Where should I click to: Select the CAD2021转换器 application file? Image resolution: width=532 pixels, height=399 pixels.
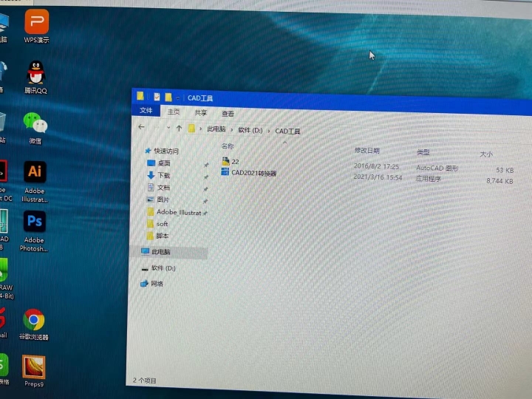[253, 173]
